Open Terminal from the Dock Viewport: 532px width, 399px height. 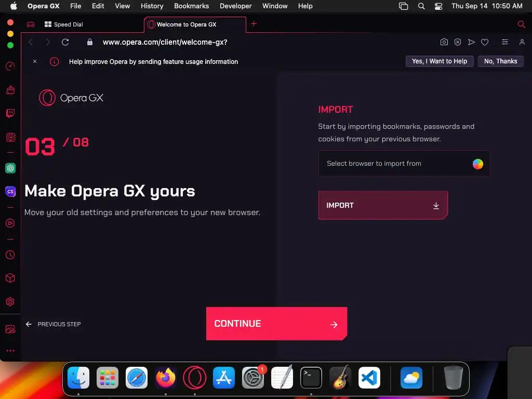tap(311, 378)
